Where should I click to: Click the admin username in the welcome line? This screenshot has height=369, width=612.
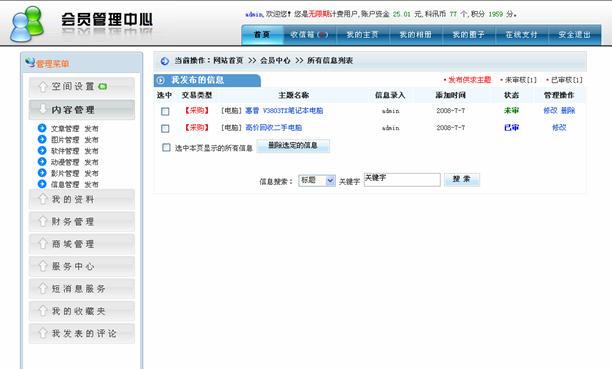[x=254, y=14]
